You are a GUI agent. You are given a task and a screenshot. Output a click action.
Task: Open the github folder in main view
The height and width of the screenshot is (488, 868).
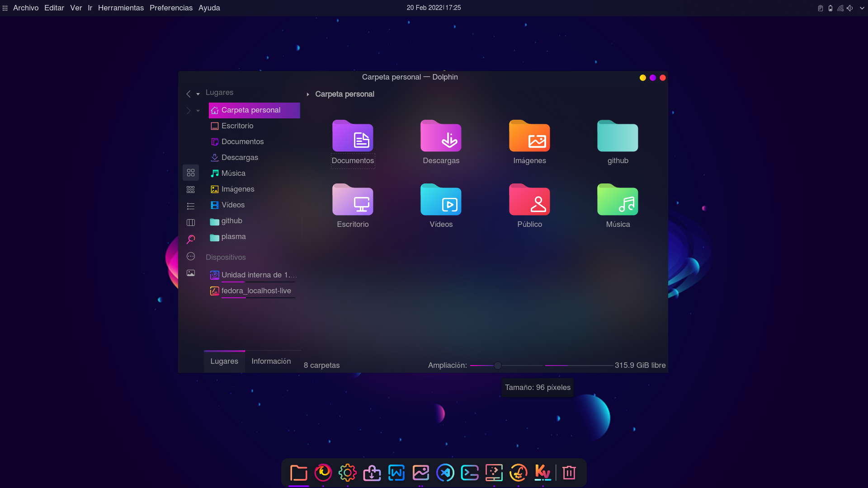pyautogui.click(x=617, y=136)
